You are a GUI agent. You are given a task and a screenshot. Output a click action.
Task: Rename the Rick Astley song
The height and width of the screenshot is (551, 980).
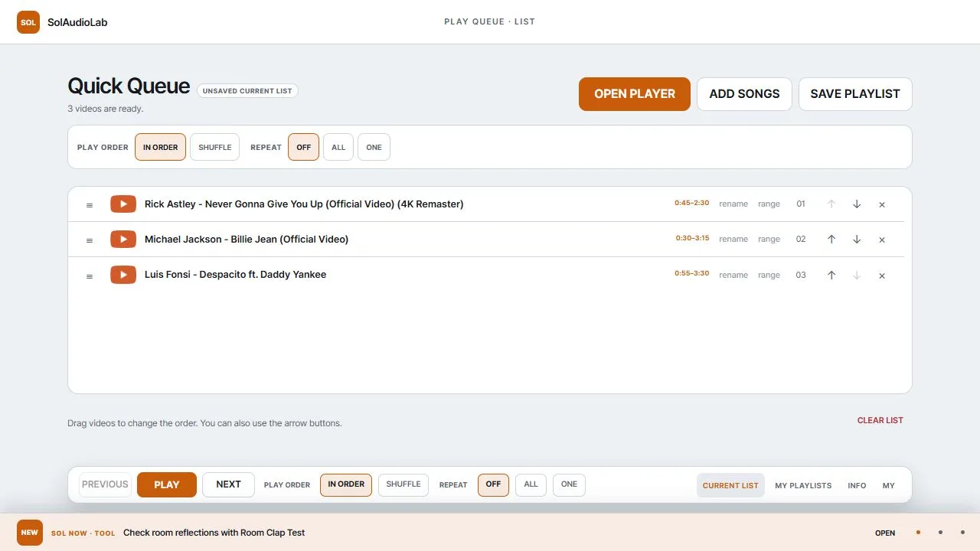pos(733,204)
